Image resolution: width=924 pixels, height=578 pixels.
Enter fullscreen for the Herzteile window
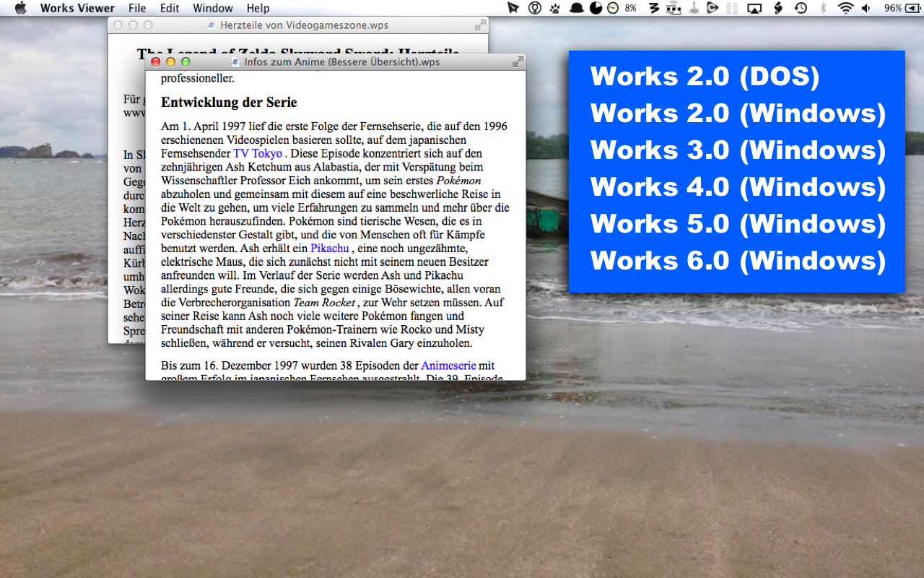point(480,25)
